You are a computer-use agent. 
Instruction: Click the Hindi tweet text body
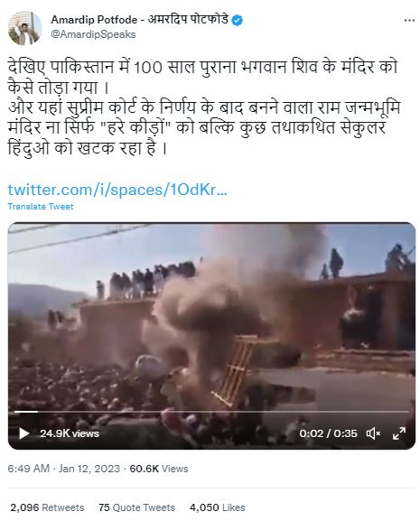click(203, 107)
